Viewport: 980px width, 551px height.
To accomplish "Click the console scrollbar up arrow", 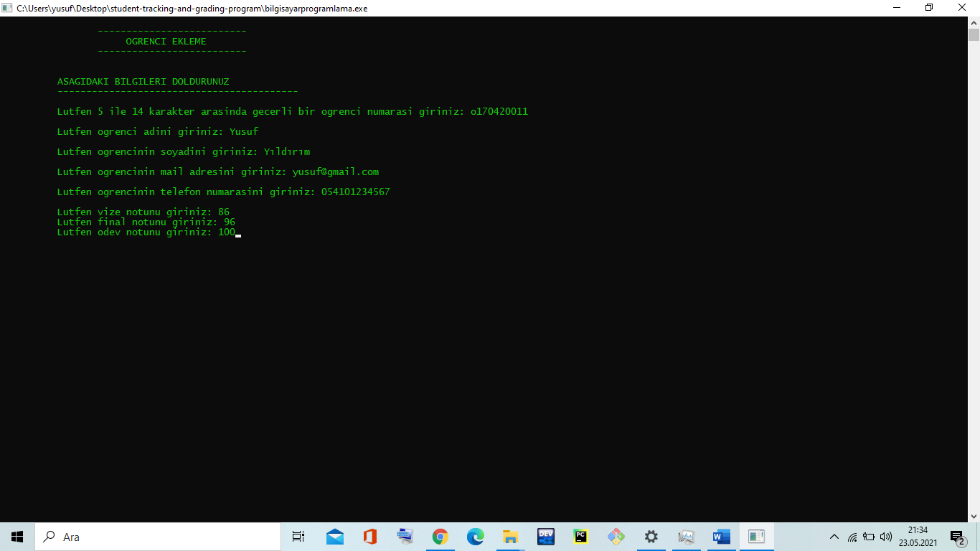I will (x=974, y=22).
